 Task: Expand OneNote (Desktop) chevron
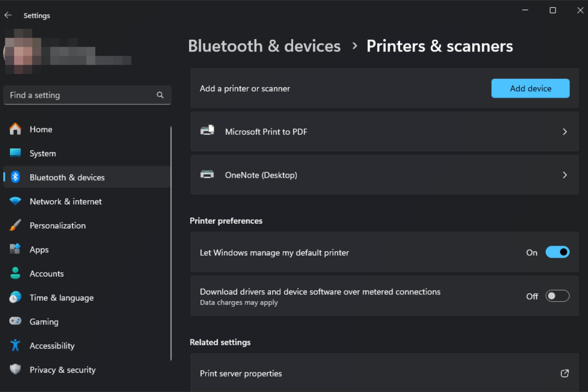coord(565,175)
